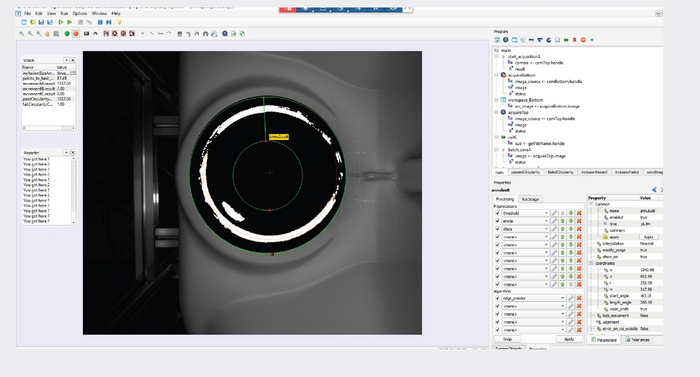The image size is (700, 377).
Task: Click the Snap button
Action: (x=508, y=339)
